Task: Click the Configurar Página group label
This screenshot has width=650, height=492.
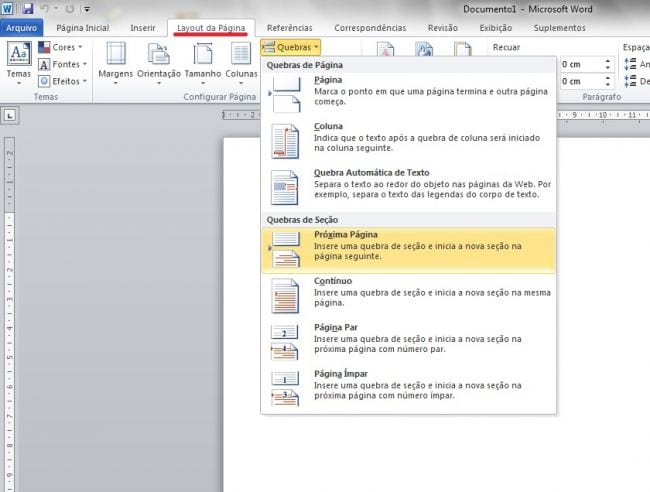Action: 220,97
